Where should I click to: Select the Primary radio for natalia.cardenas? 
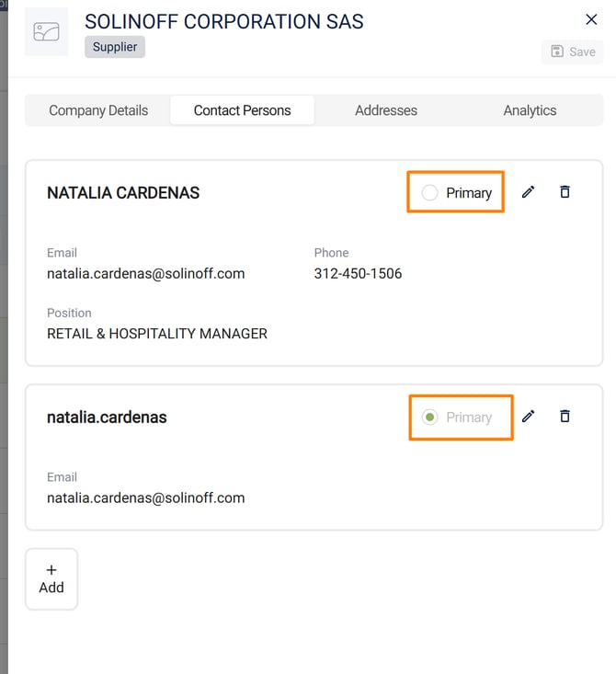pyautogui.click(x=429, y=417)
